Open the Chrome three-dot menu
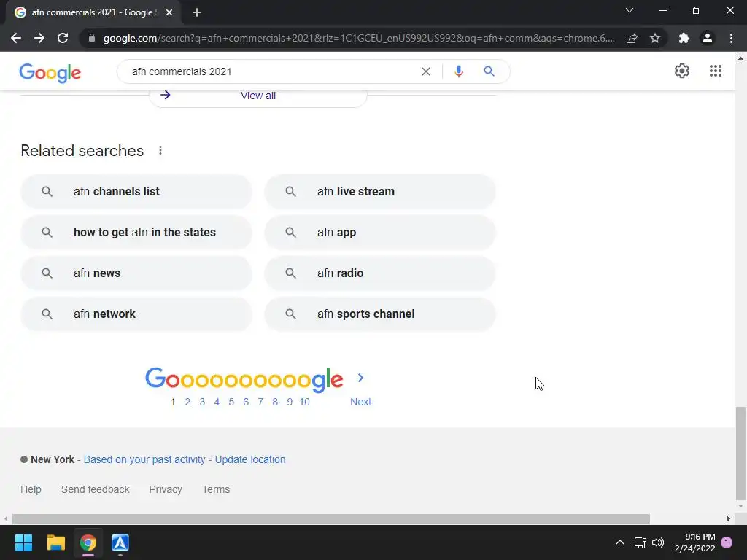747x560 pixels. [x=731, y=38]
